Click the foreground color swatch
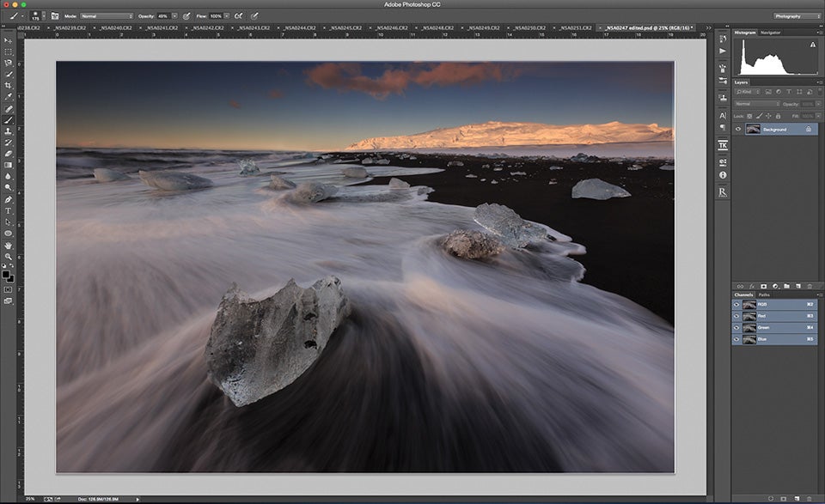The width and height of the screenshot is (825, 504). (x=7, y=275)
